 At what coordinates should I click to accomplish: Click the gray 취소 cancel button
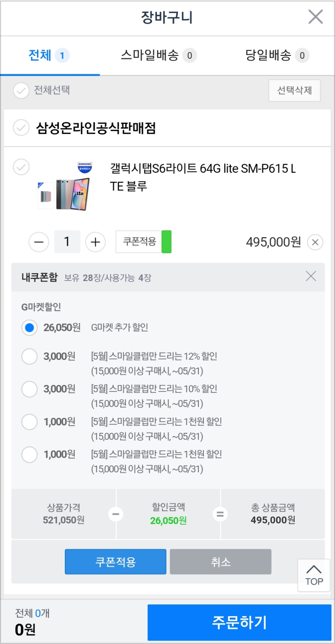pyautogui.click(x=220, y=562)
